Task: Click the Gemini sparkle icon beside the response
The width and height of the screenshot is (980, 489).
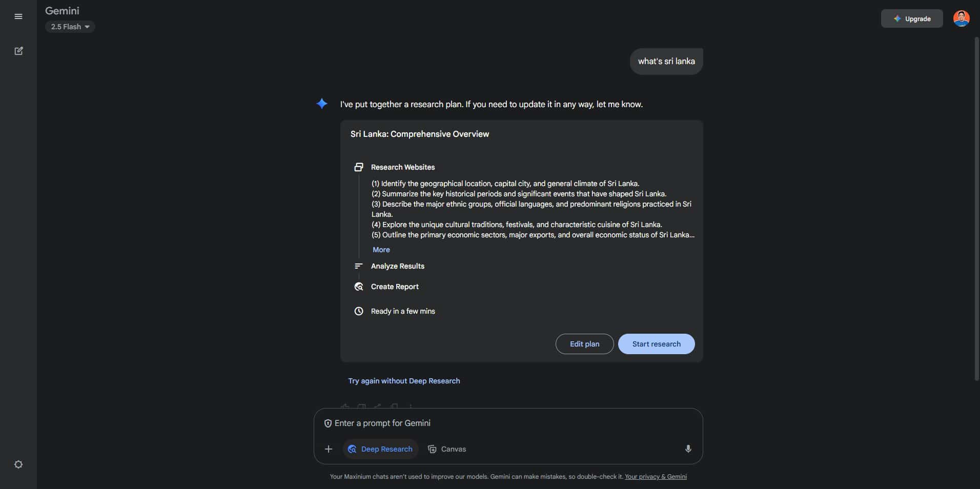Action: (x=322, y=104)
